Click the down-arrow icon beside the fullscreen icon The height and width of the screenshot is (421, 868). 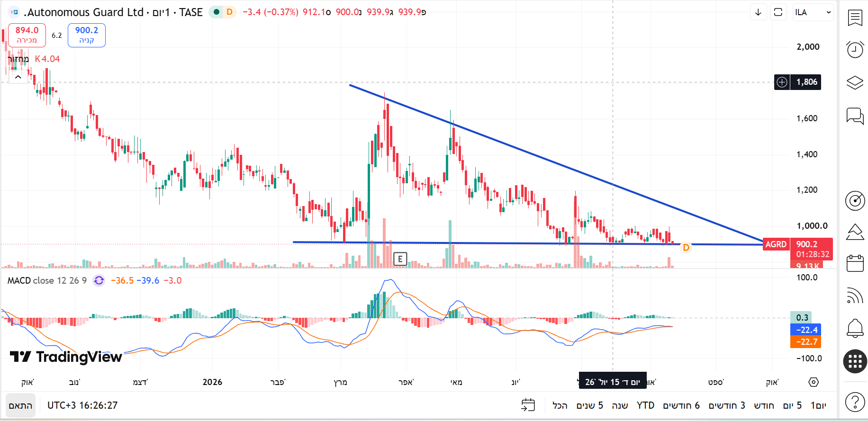tap(758, 12)
